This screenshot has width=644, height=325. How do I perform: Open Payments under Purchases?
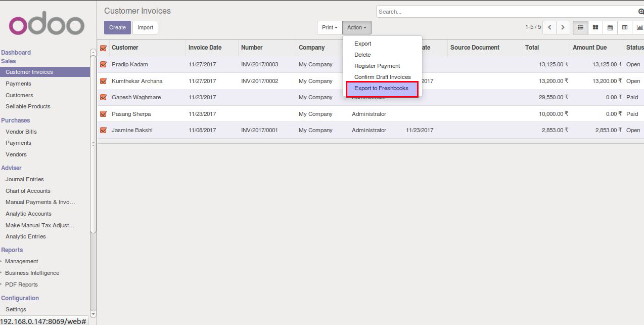18,143
